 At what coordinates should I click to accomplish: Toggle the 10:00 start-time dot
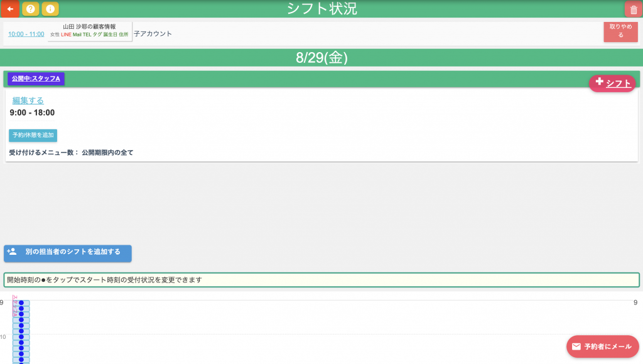click(21, 337)
